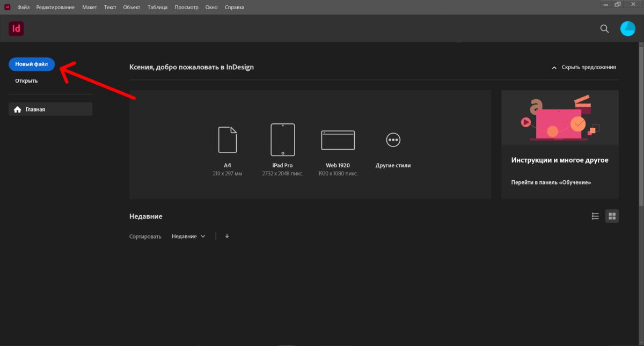The image size is (644, 346).
Task: Open the Таблица menu
Action: [x=157, y=7]
